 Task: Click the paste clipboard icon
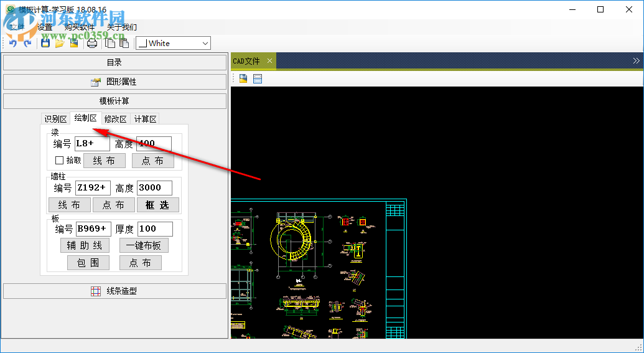click(x=124, y=43)
